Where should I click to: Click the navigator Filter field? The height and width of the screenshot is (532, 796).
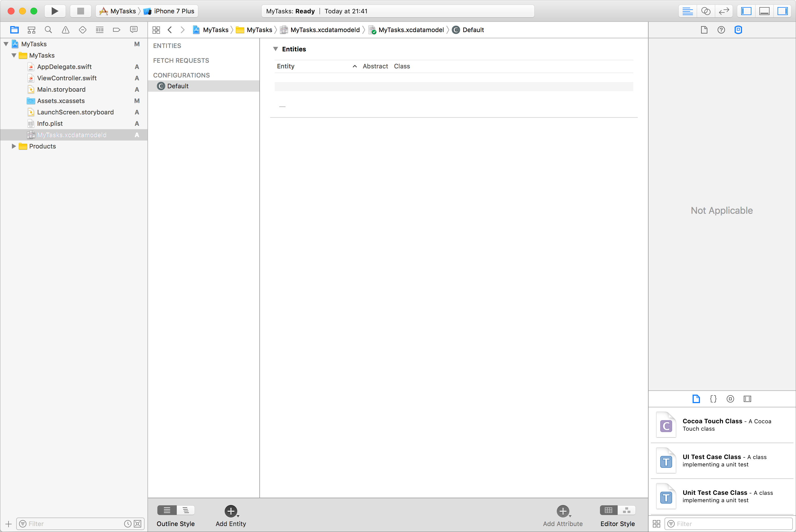[x=80, y=524]
